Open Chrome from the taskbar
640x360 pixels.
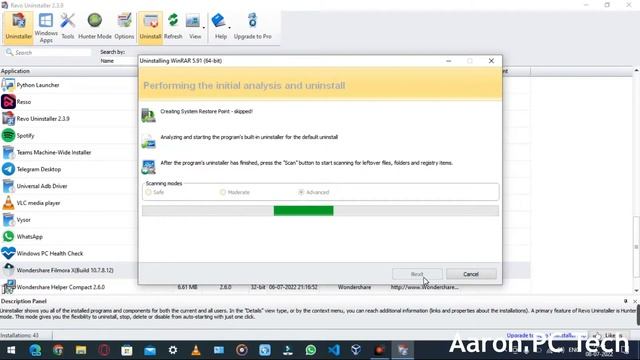coord(58,350)
